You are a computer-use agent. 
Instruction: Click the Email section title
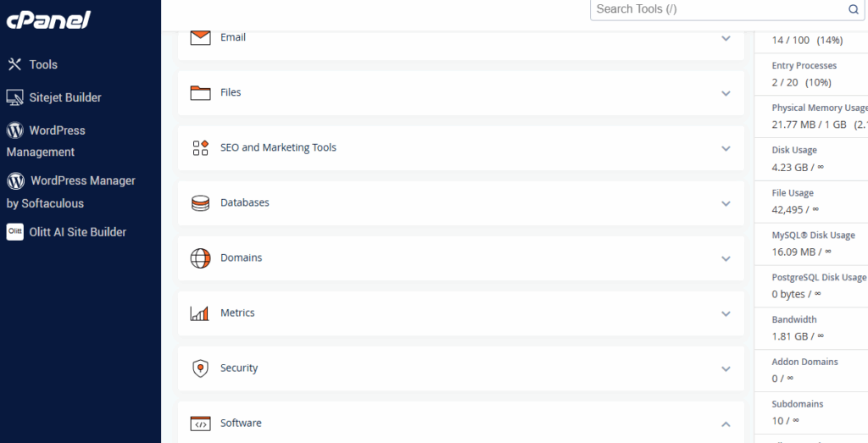[233, 37]
